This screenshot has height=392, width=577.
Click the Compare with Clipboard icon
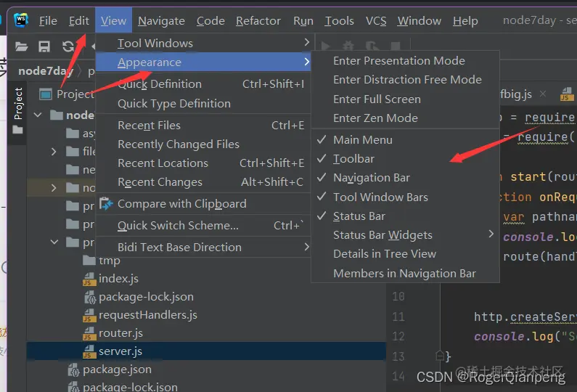106,203
